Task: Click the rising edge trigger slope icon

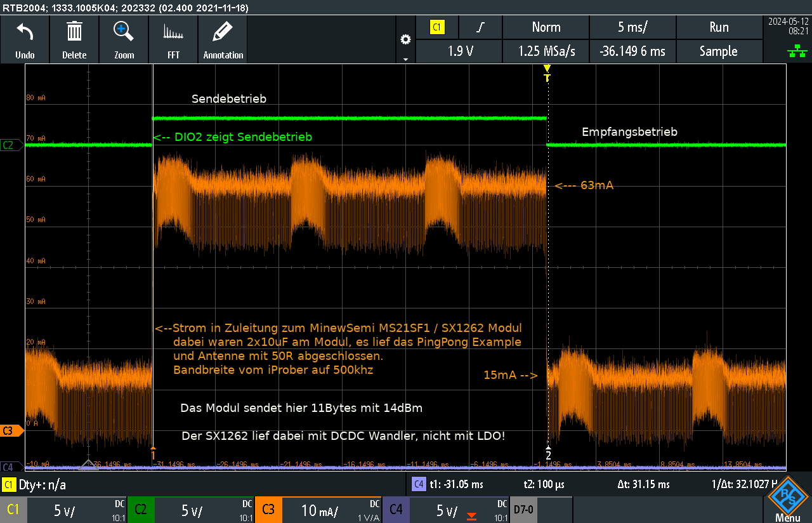Action: [x=481, y=27]
